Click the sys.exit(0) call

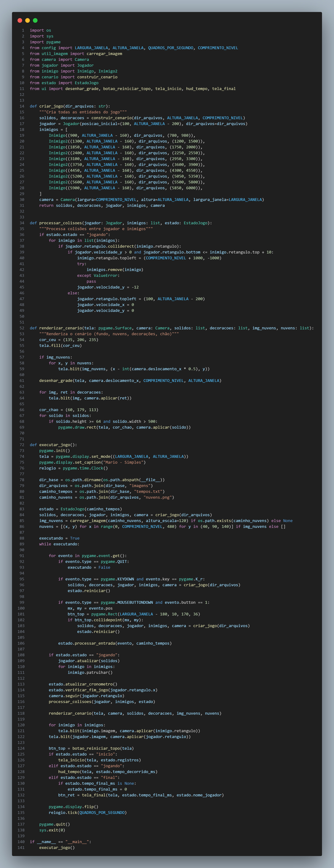[52, 830]
